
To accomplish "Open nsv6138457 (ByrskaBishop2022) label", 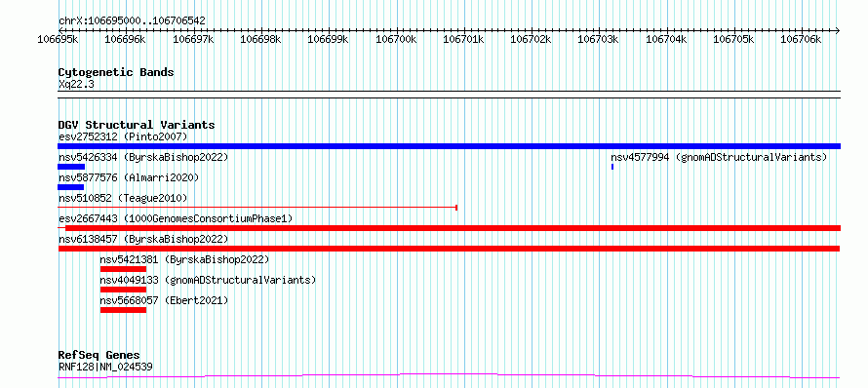I will 143,239.
